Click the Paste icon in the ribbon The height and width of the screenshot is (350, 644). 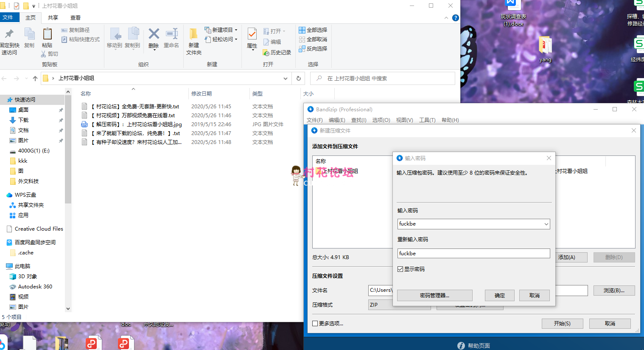click(x=47, y=34)
